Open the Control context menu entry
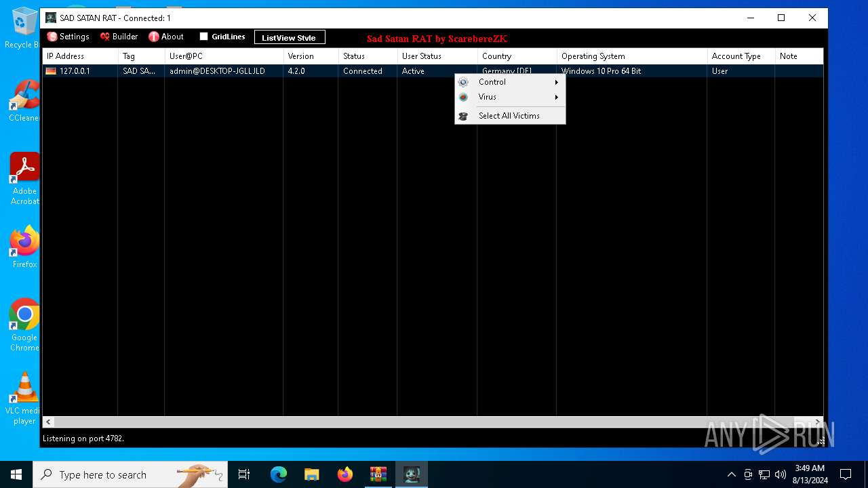This screenshot has width=868, height=488. point(509,82)
